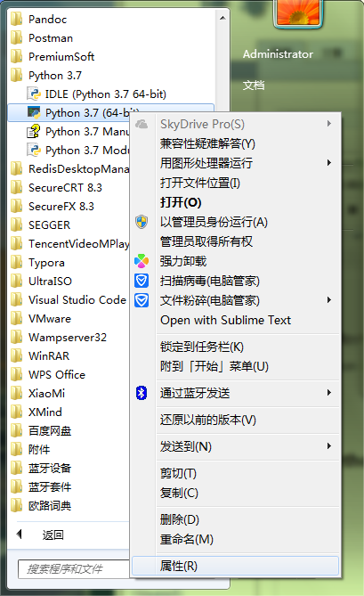Expand the SkyDrive Pro submenu arrow
This screenshot has width=364, height=596.
click(329, 124)
